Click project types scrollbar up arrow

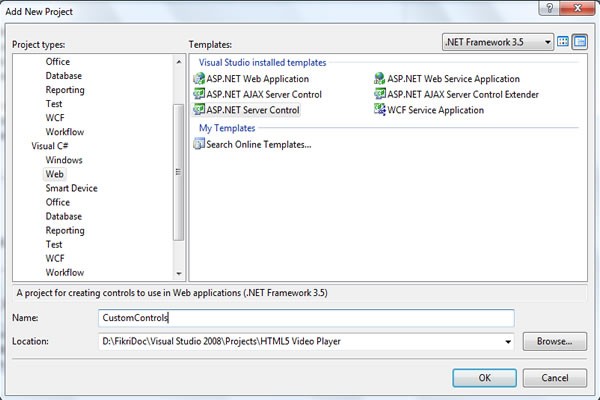pyautogui.click(x=178, y=62)
